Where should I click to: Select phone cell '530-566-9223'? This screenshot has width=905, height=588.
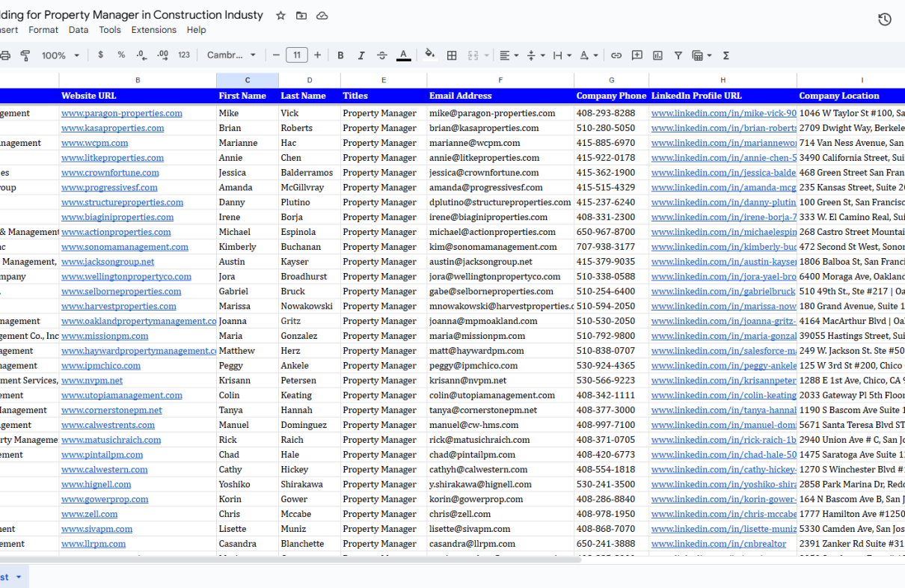(611, 380)
